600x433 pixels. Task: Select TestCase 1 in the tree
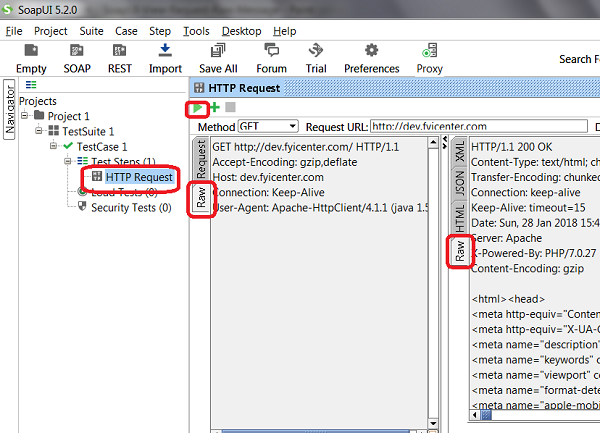(102, 147)
